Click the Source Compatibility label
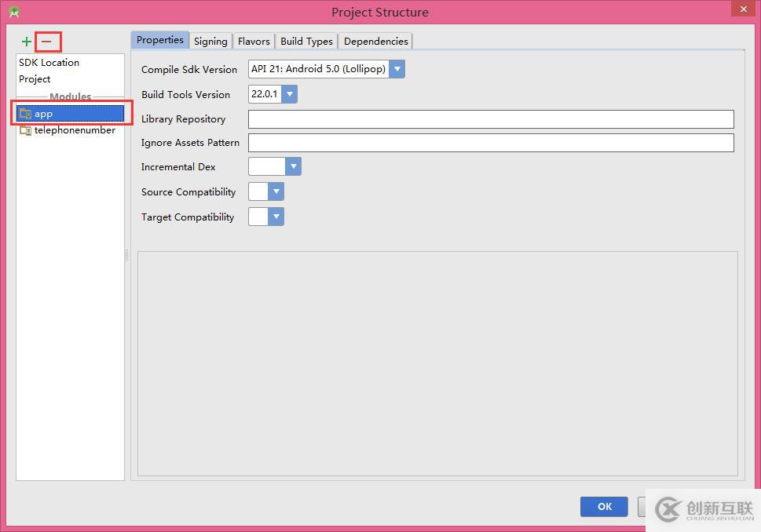 point(188,192)
